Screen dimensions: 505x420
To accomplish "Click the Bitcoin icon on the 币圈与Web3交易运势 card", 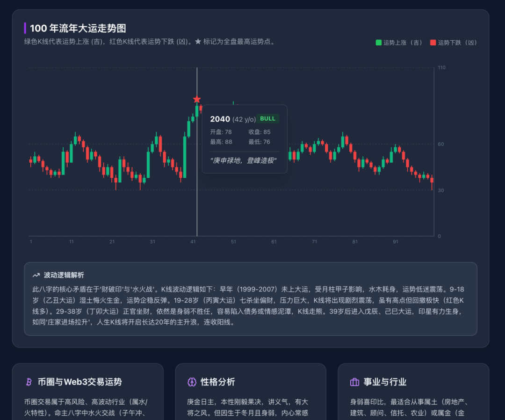I will pyautogui.click(x=29, y=382).
